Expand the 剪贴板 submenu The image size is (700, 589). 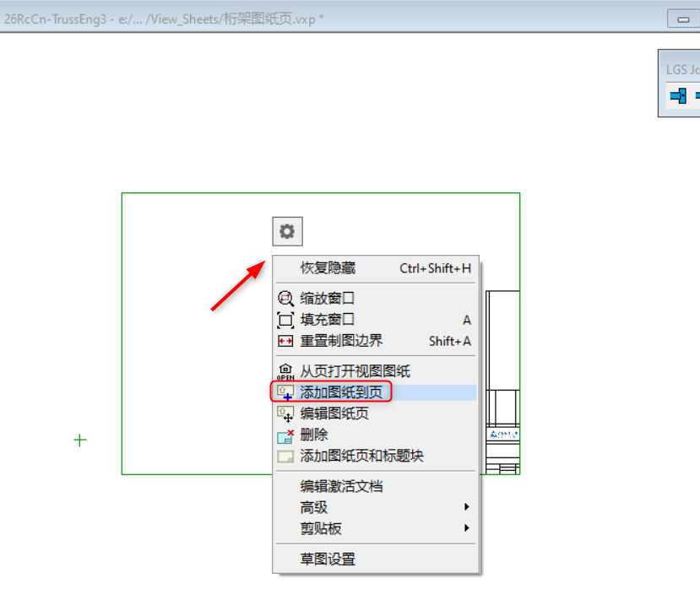(376, 528)
